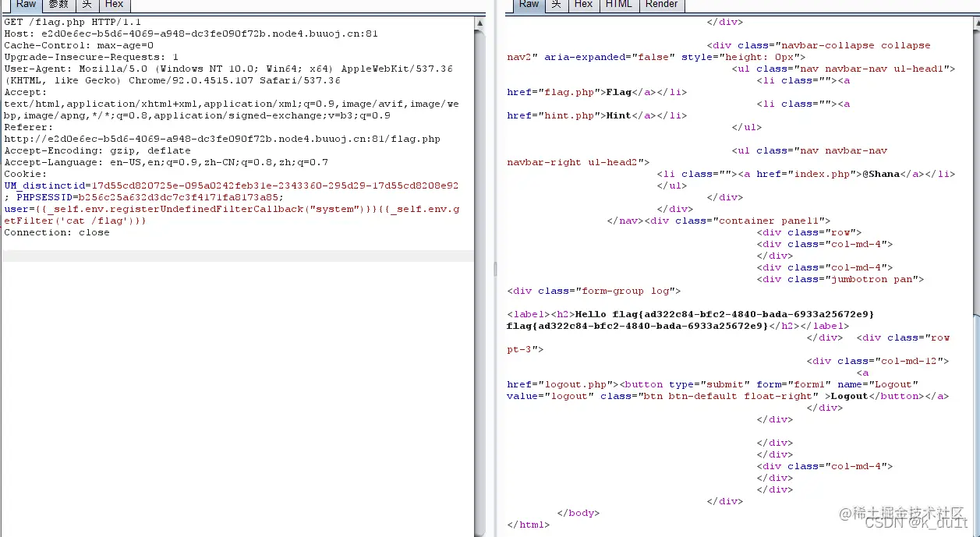Click the 'form-group log' div line
This screenshot has width=980, height=537.
(594, 291)
